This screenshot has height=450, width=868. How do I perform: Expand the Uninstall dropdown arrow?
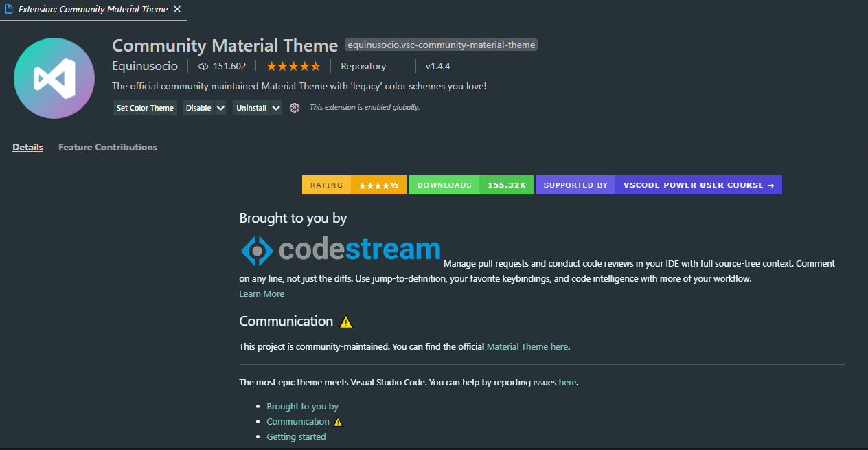(x=276, y=108)
